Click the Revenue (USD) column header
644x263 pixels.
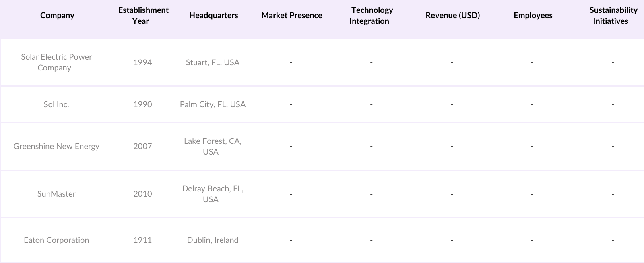pyautogui.click(x=452, y=15)
